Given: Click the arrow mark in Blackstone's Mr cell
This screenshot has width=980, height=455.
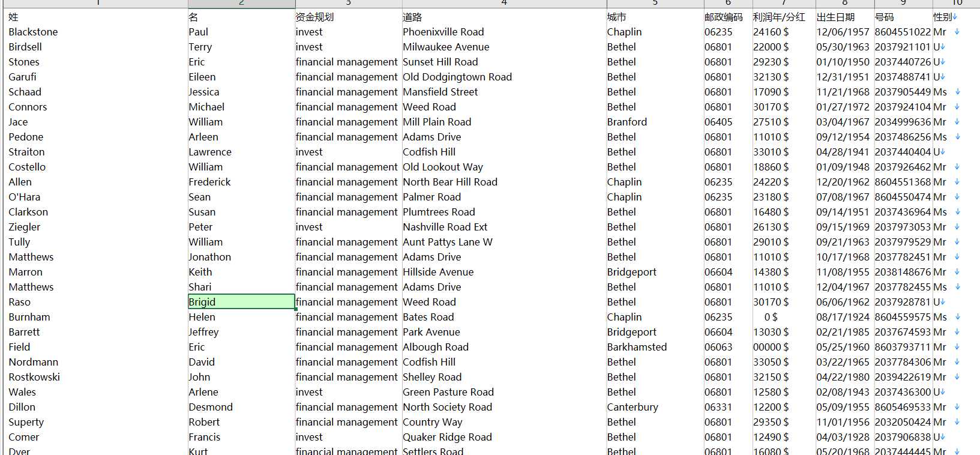Looking at the screenshot, I should [x=957, y=32].
